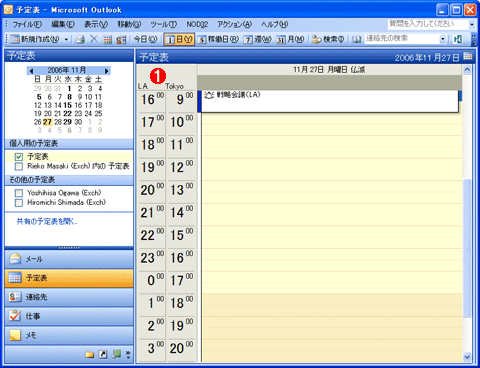This screenshot has height=368, width=480.
Task: Open the contact search dropdown arrow
Action: point(443,39)
